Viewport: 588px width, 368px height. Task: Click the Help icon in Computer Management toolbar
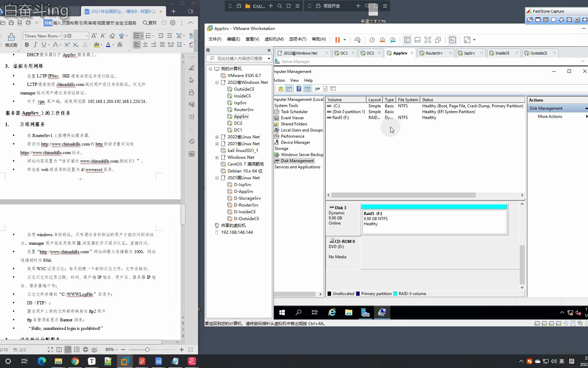click(x=299, y=89)
